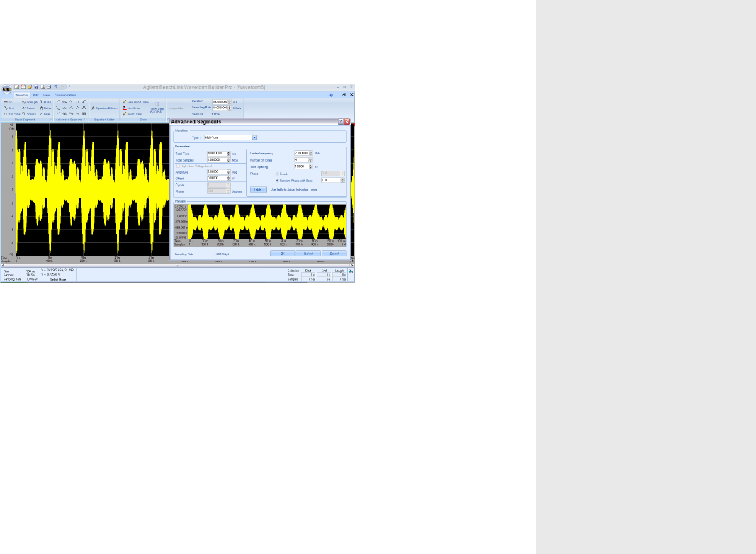Switch to the Communications ribbon tab
Screen dimensions: 756x554
(x=65, y=96)
